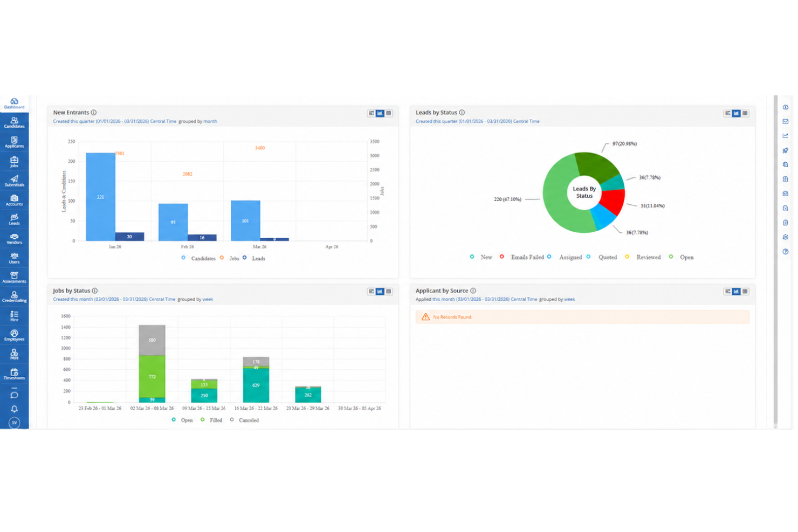Switch Jobs by Status to table view
The image size is (798, 532).
point(389,291)
